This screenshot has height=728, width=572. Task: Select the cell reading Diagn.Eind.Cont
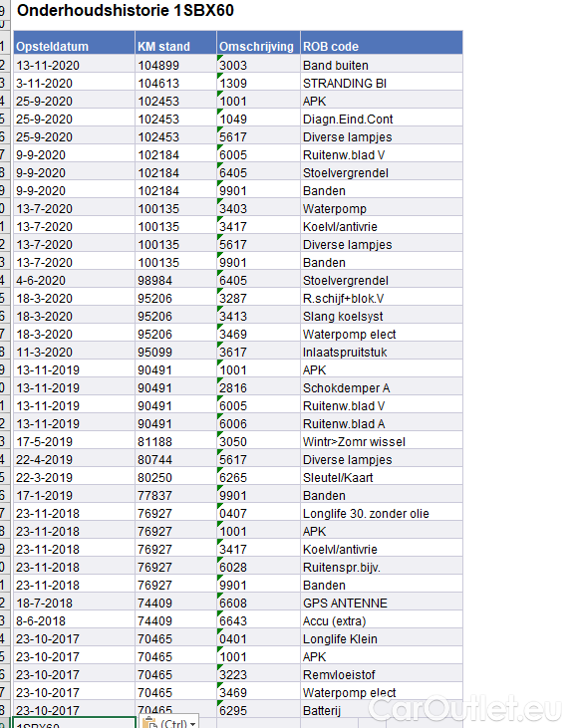(382, 119)
